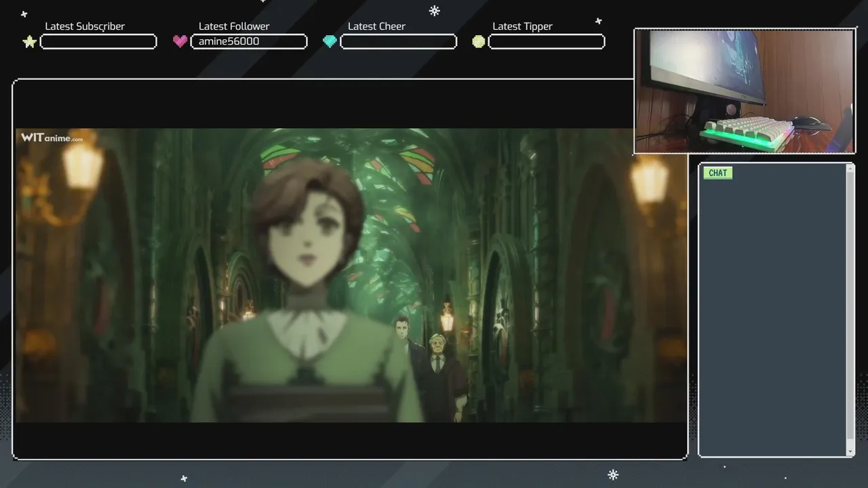
Task: Select the green CHAT label
Action: coord(717,173)
